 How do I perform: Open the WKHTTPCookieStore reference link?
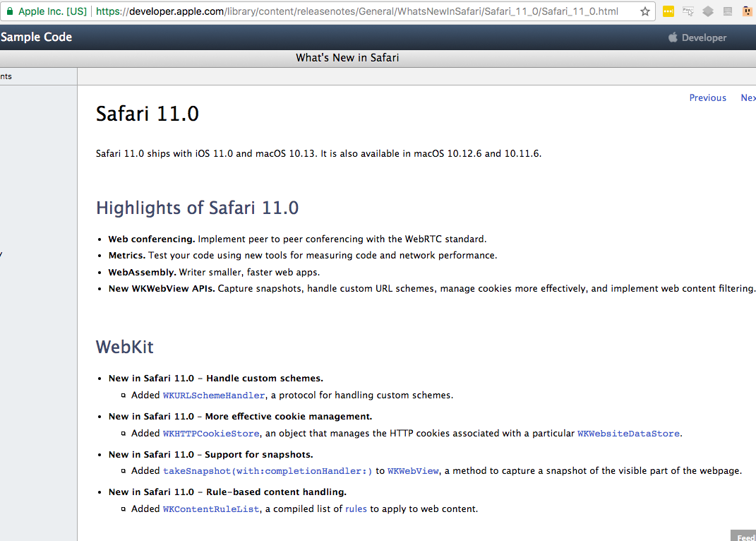pyautogui.click(x=210, y=434)
